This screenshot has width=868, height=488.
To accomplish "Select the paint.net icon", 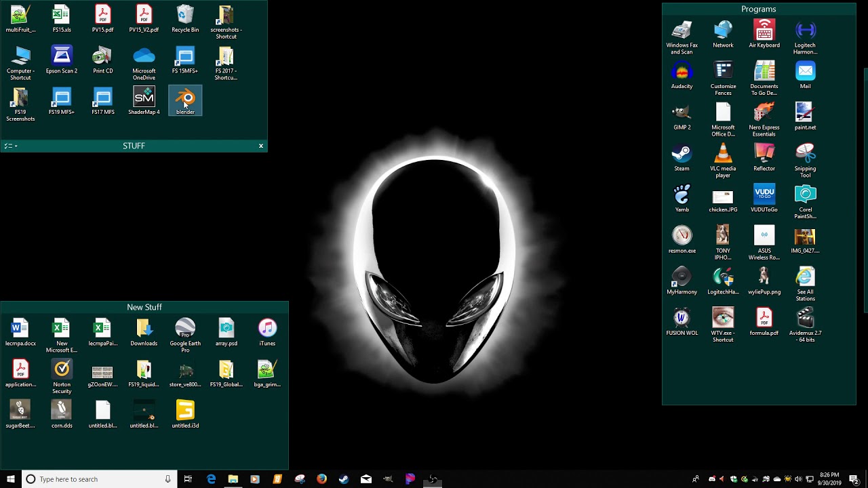I will pyautogui.click(x=805, y=116).
